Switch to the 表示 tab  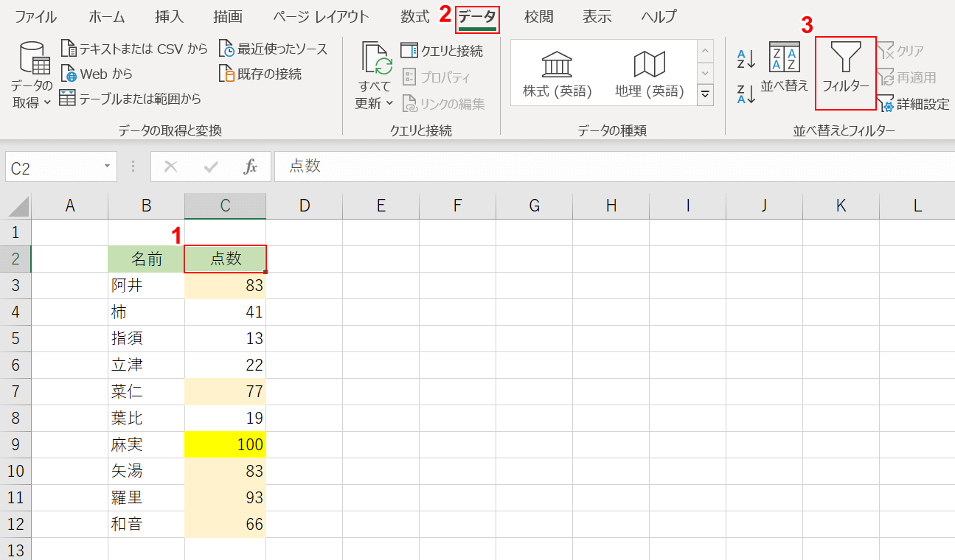coord(597,16)
